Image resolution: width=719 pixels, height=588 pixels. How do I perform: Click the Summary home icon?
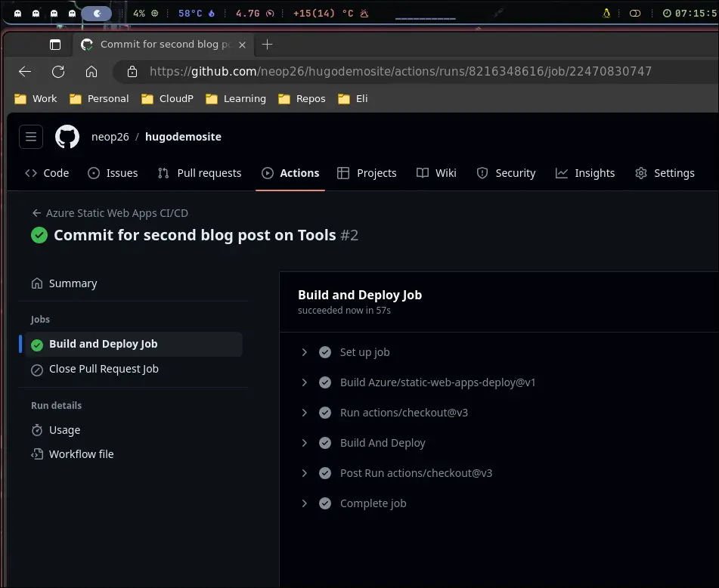coord(37,283)
